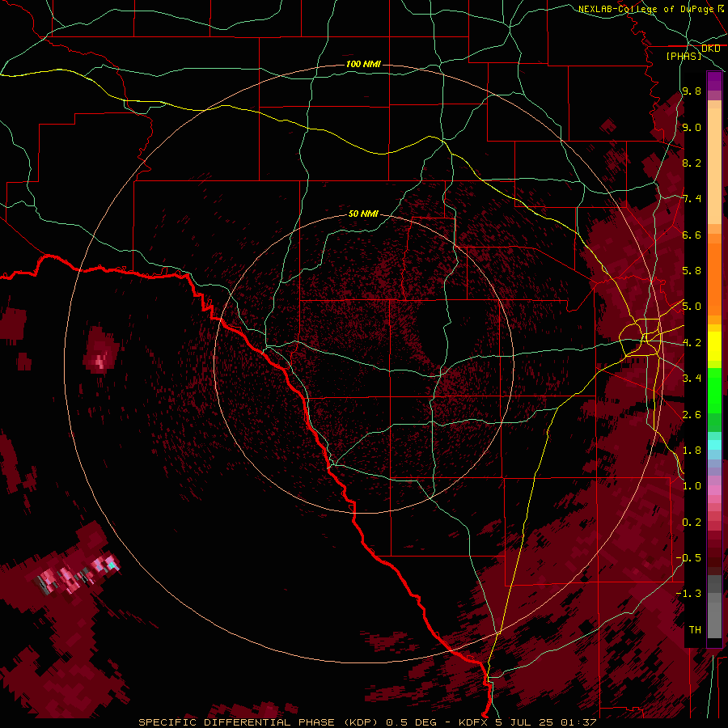Click the -0.5 legend value
This screenshot has height=728, width=728.
(x=688, y=558)
